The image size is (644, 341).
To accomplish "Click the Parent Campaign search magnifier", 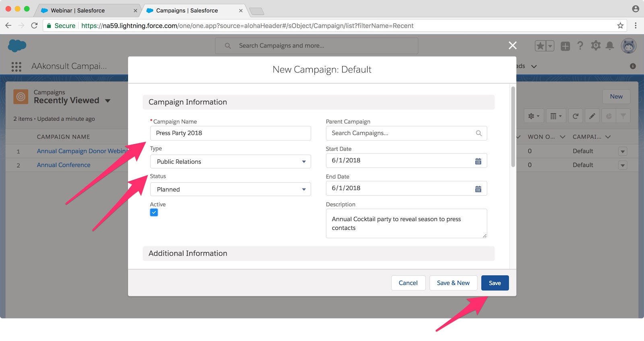I will click(x=479, y=133).
